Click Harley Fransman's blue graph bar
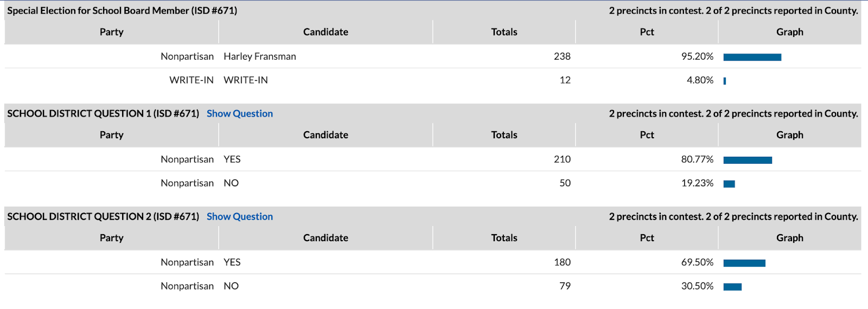 pos(752,57)
